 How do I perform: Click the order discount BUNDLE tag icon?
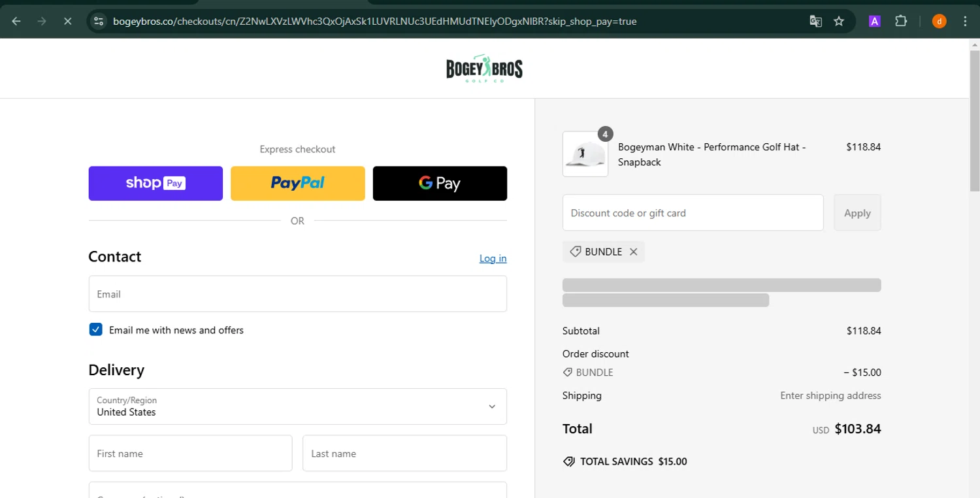(x=568, y=373)
